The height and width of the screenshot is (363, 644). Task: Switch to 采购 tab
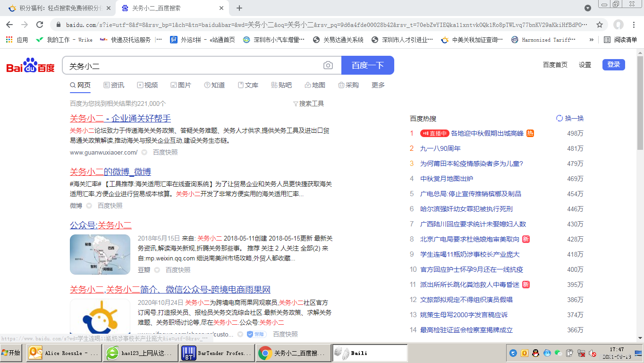pos(348,85)
